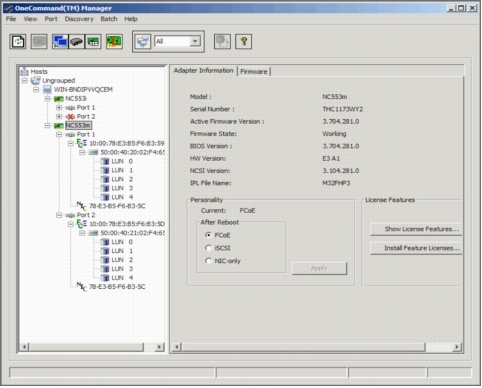Select LUN 2 icon under Port 2
The width and height of the screenshot is (482, 388).
[105, 260]
